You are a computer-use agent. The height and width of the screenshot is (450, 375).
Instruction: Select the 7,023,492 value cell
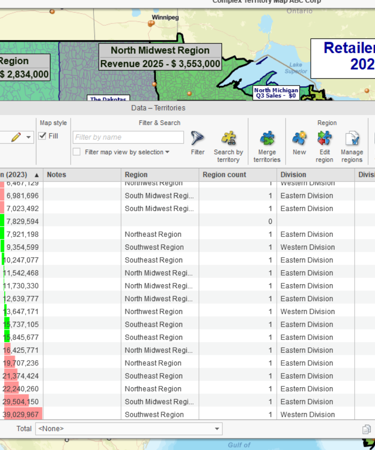click(22, 209)
